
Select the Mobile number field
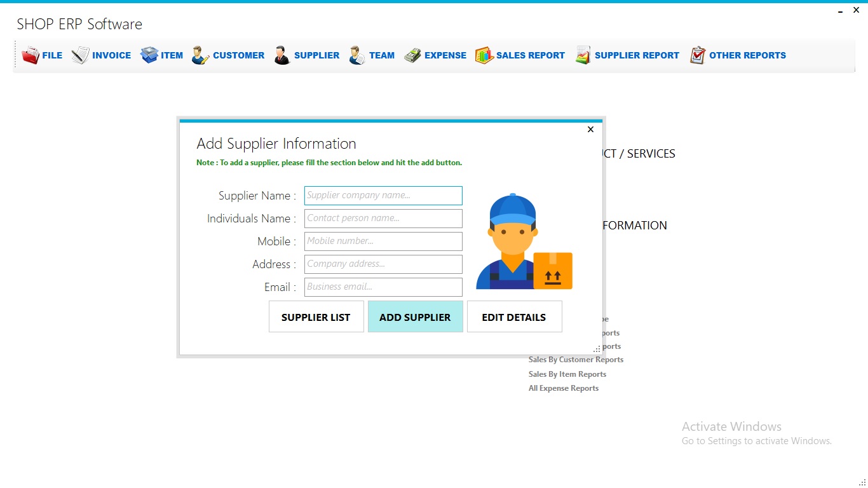[383, 241]
